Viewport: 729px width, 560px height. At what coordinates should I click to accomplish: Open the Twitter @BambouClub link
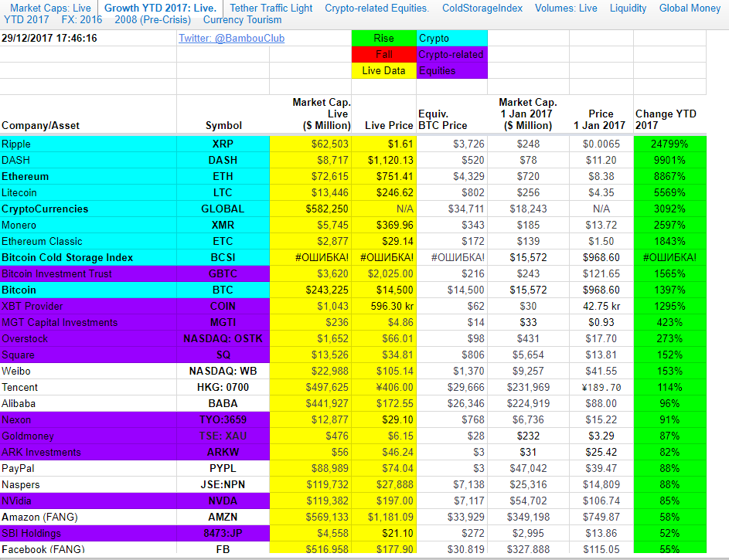231,38
